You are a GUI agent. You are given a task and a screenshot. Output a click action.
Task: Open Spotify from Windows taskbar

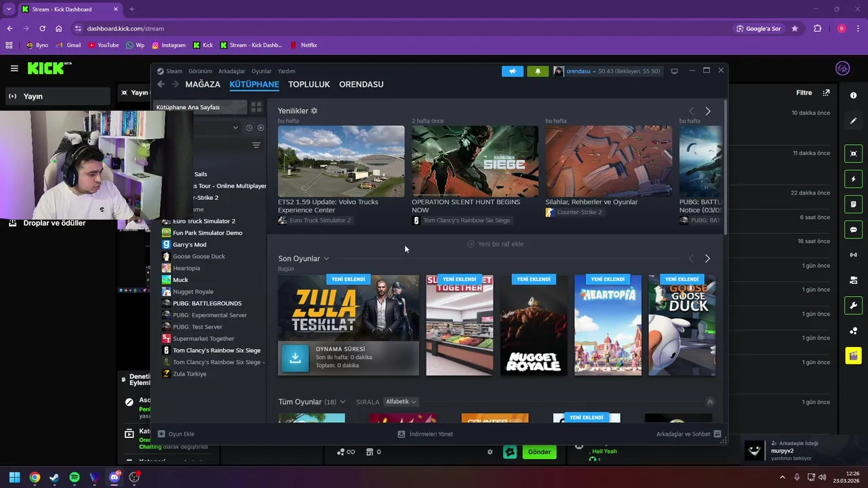tap(75, 477)
